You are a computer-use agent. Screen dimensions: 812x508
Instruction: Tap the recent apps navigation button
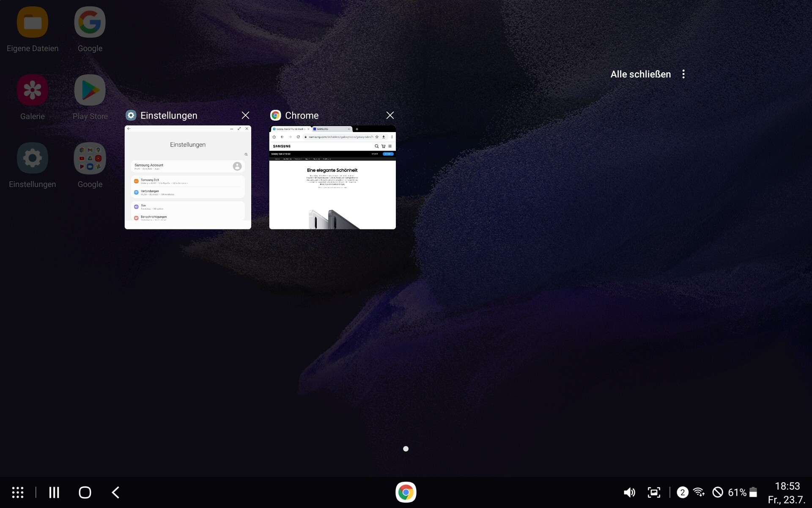pos(54,492)
